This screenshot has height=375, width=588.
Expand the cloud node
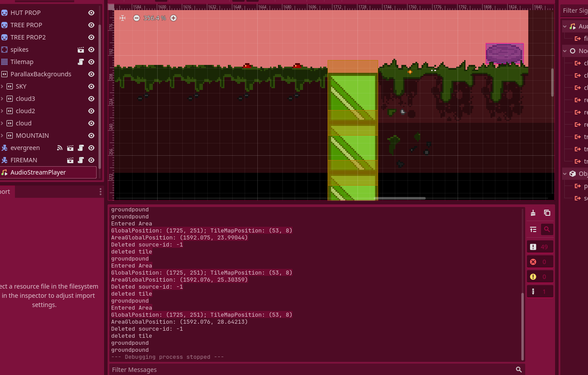(2, 123)
